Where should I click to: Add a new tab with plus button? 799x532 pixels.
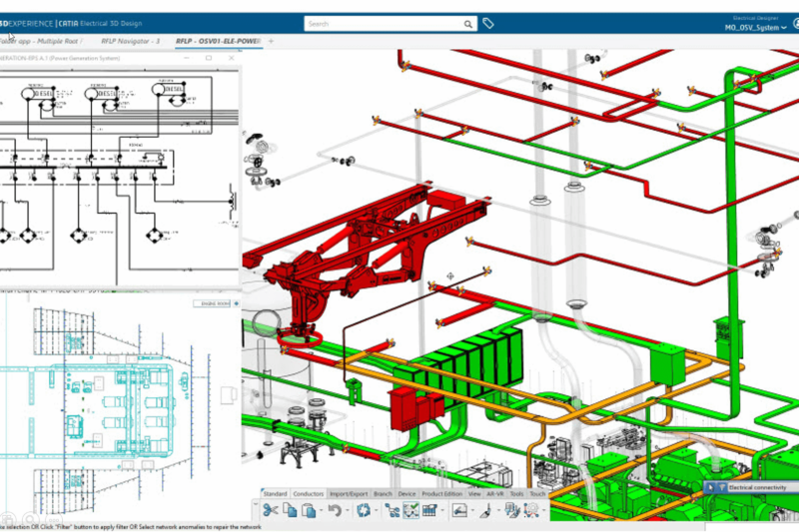tap(271, 41)
